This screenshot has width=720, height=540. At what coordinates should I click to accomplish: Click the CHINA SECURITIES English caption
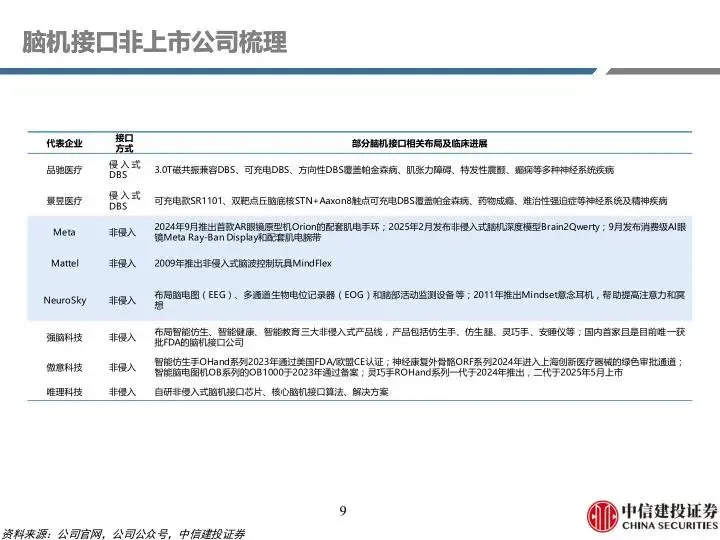[669, 526]
